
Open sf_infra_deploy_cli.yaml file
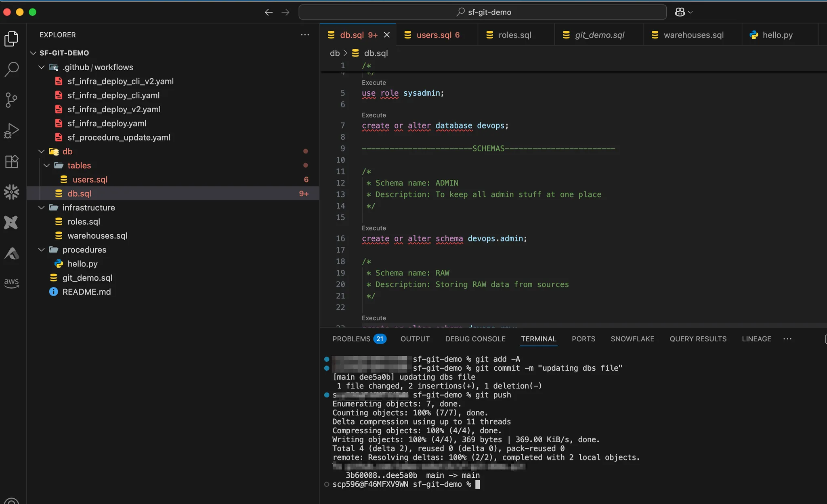(113, 95)
